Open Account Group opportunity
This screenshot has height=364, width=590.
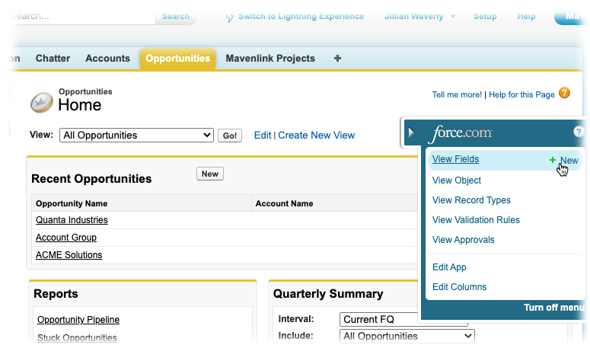(x=65, y=238)
